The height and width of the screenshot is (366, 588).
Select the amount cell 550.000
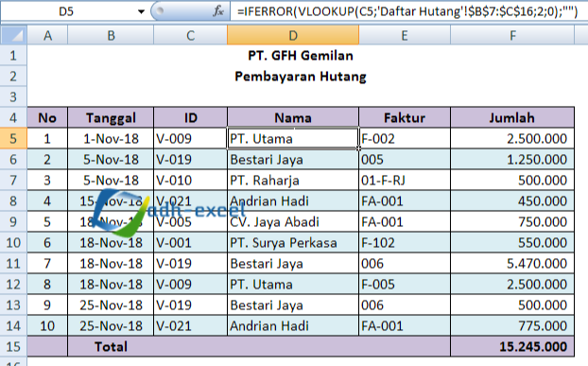tap(512, 243)
